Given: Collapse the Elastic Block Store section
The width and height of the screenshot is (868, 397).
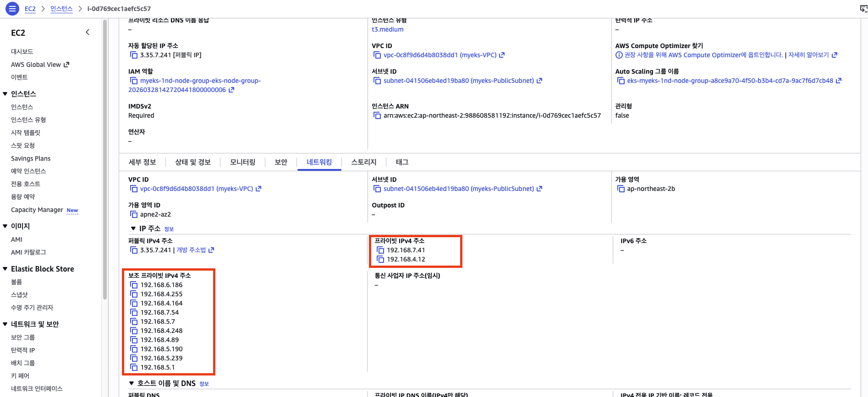Looking at the screenshot, I should coord(5,269).
